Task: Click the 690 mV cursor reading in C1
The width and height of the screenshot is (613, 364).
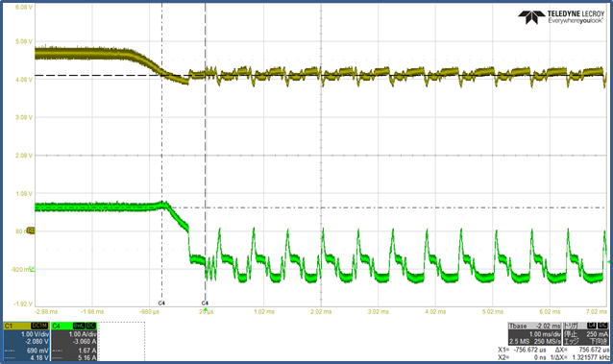Action: click(x=37, y=351)
